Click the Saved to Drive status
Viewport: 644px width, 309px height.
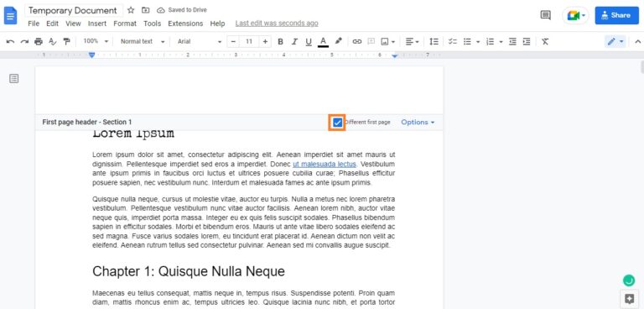click(182, 10)
